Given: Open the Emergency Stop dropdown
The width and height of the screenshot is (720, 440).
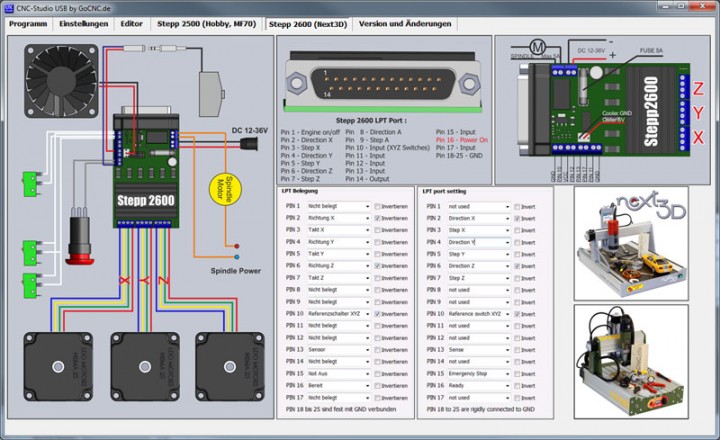Looking at the screenshot, I should click(x=479, y=374).
